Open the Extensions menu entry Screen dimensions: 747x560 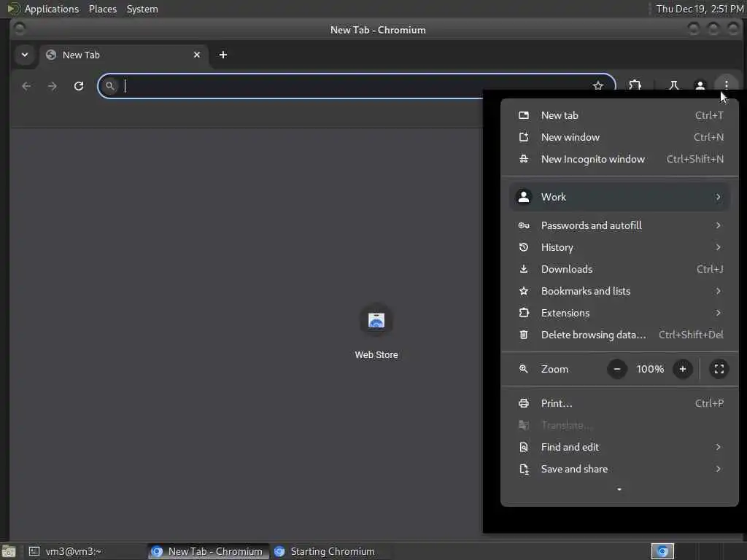click(x=620, y=313)
